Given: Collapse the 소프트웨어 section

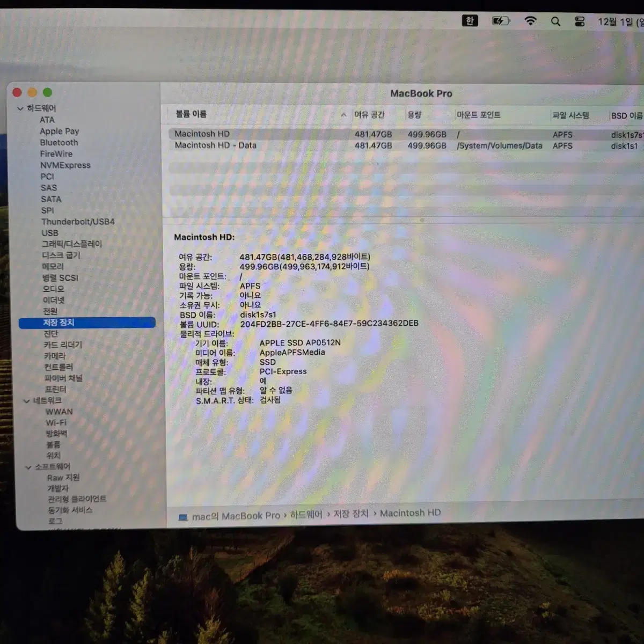Looking at the screenshot, I should [x=28, y=467].
